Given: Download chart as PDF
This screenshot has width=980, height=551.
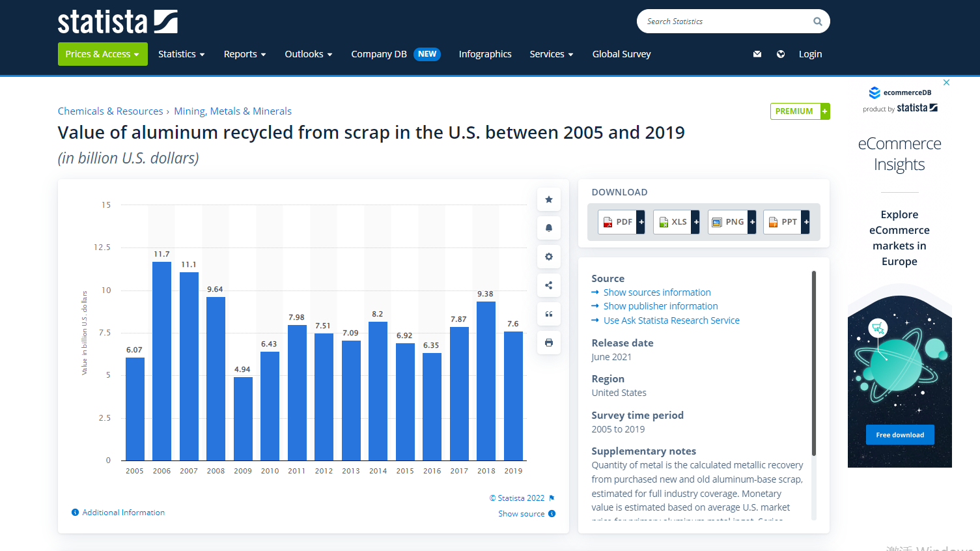Looking at the screenshot, I should point(621,222).
